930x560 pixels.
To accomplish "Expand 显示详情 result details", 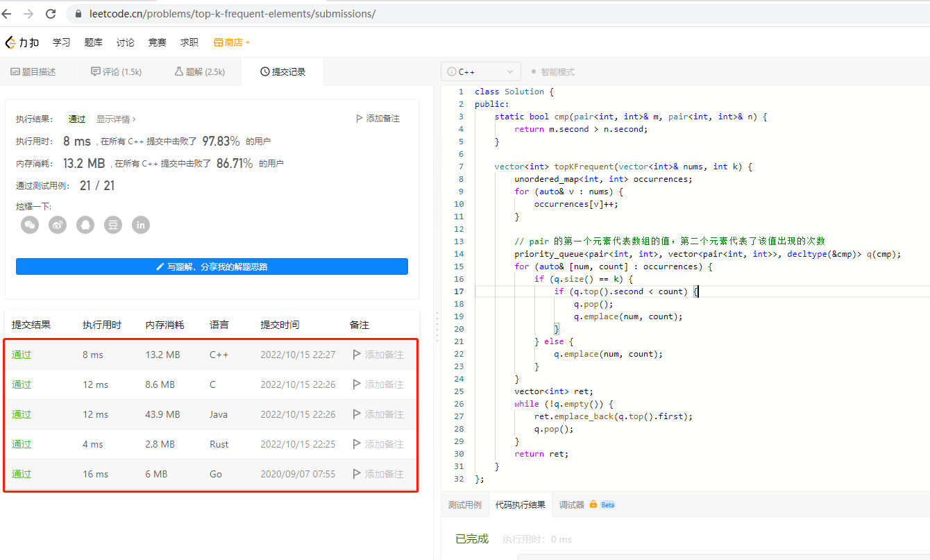I will click(116, 119).
